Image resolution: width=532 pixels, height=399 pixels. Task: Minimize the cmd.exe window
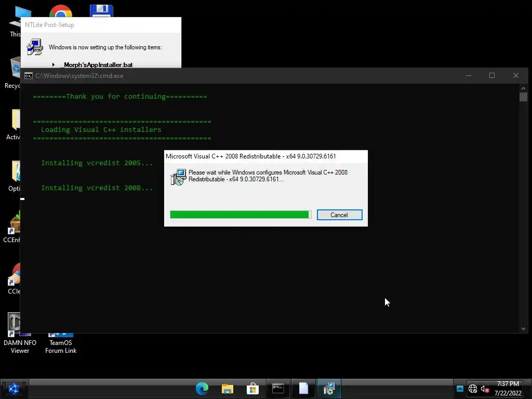pyautogui.click(x=469, y=75)
